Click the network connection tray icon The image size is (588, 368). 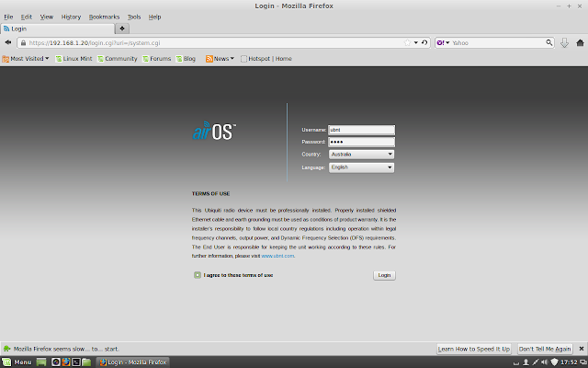pyautogui.click(x=536, y=362)
